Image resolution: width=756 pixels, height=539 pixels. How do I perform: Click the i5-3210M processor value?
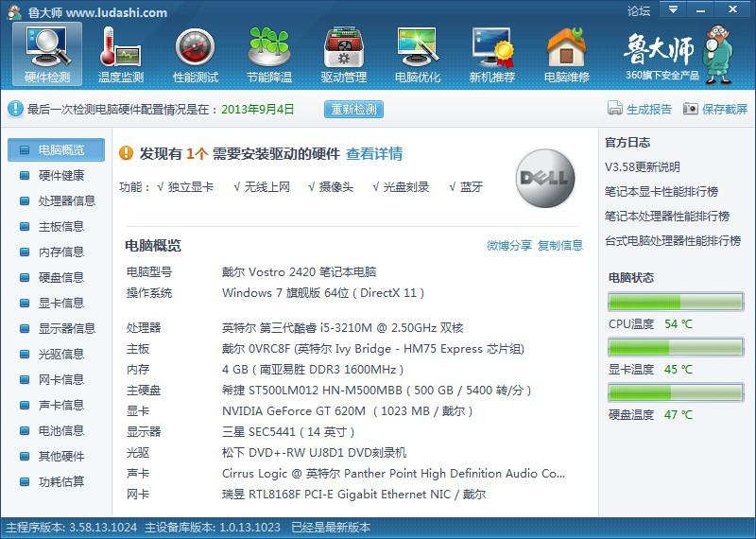(342, 328)
